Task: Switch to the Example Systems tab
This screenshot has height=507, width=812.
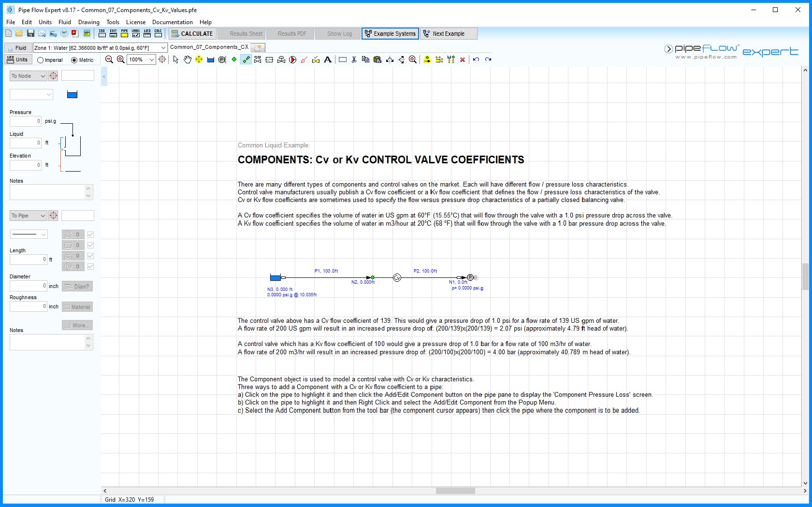Action: click(x=390, y=34)
